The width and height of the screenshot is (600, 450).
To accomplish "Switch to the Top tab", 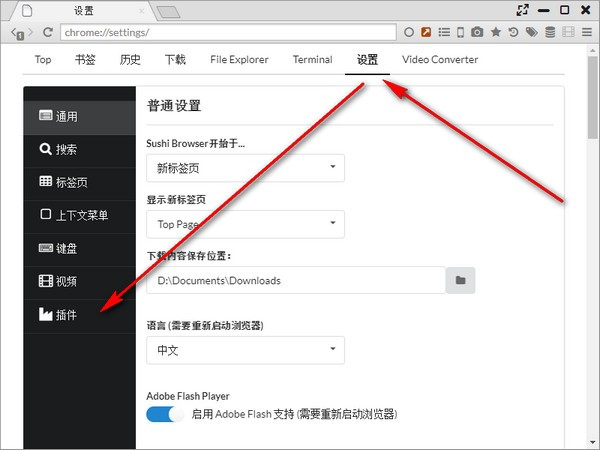I will (43, 60).
